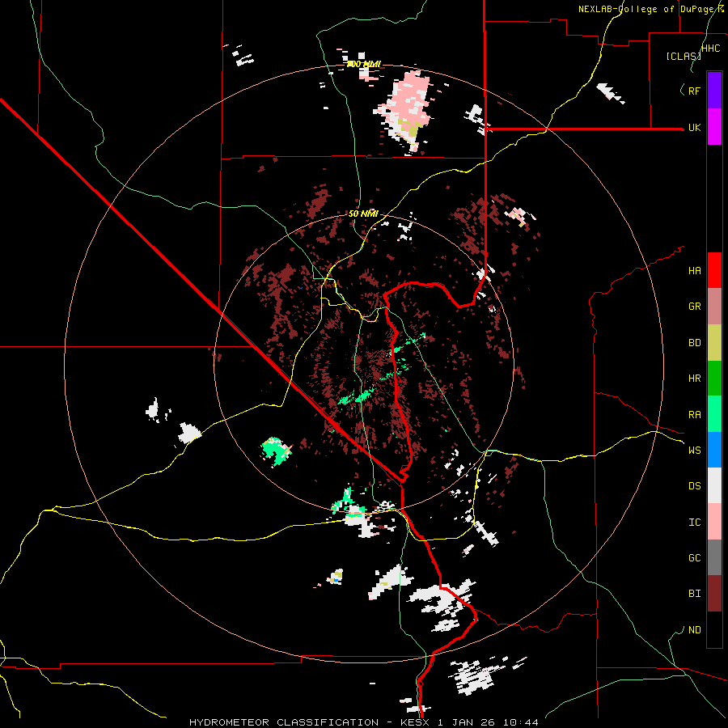Click the "1 JAN 26" date text
This screenshot has width=728, height=728.
[x=466, y=722]
